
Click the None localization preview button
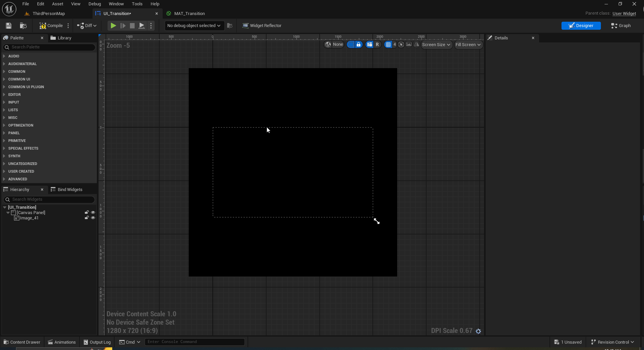click(x=338, y=44)
